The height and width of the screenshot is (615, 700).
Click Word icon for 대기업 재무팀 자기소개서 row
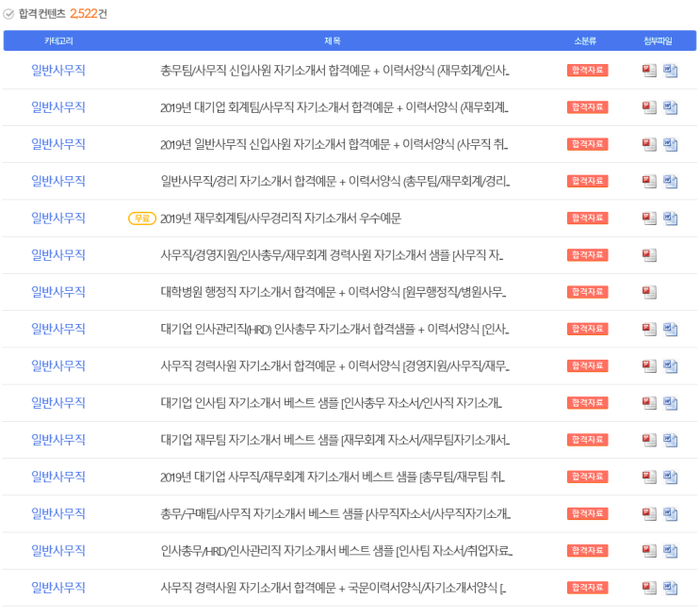click(670, 440)
